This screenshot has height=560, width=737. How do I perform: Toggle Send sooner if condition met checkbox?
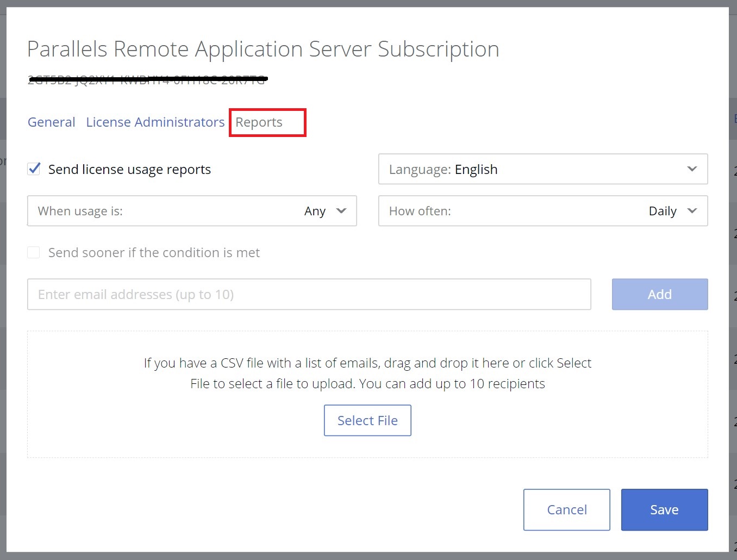(x=34, y=252)
